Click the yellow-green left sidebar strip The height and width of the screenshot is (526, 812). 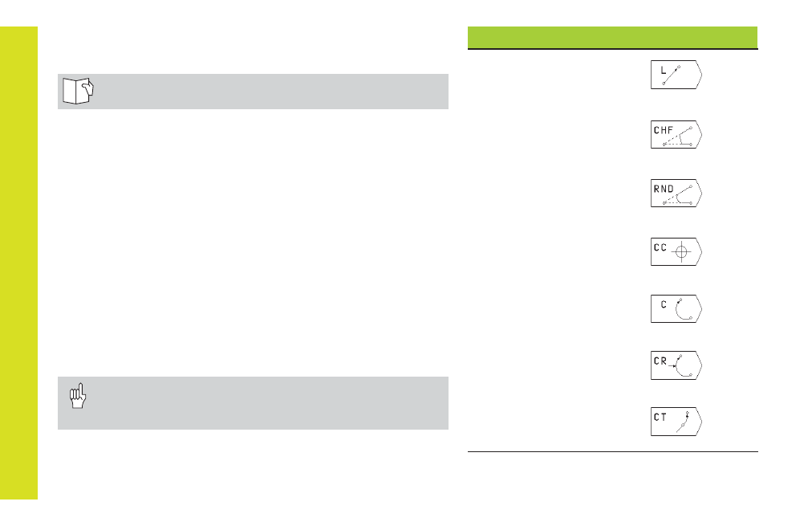click(18, 263)
